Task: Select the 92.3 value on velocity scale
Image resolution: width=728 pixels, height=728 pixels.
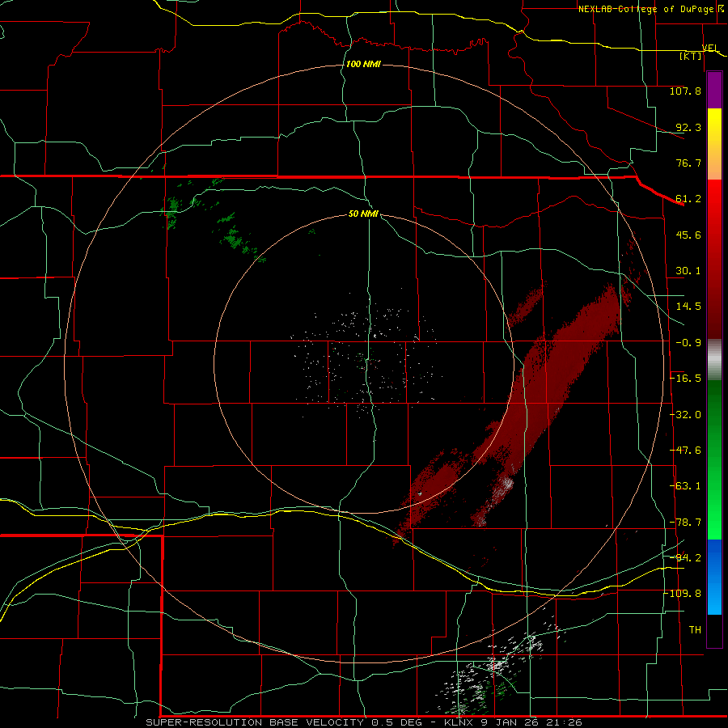Action: [688, 127]
